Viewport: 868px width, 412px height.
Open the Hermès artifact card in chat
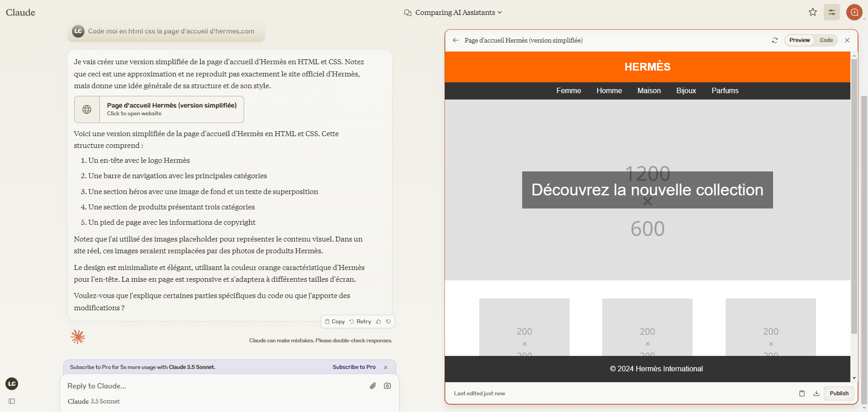[159, 109]
